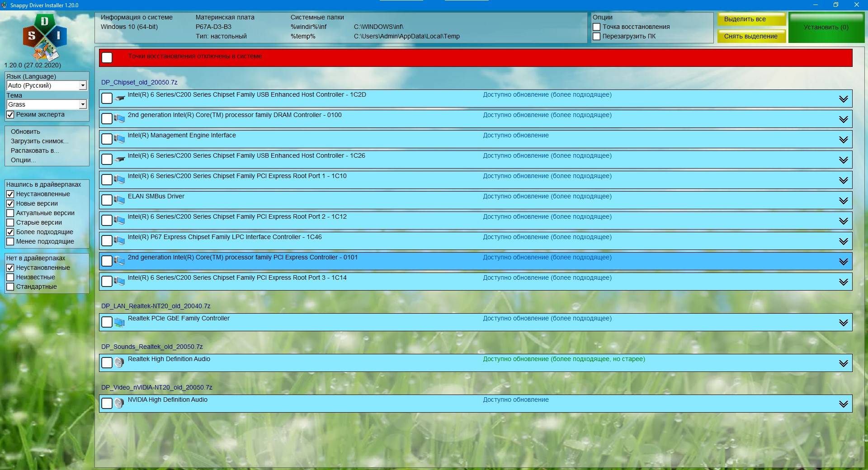Enable Актуальные версии filter

click(10, 213)
